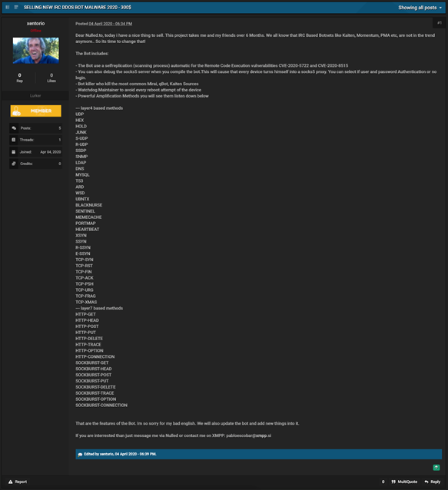Toggle MultiQuote for this post
448x490 pixels.
[404, 482]
